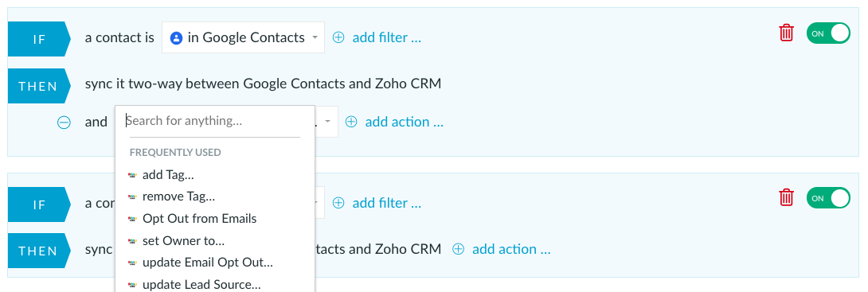Turn off the second rule's ON toggle
The image size is (868, 292).
tap(828, 198)
